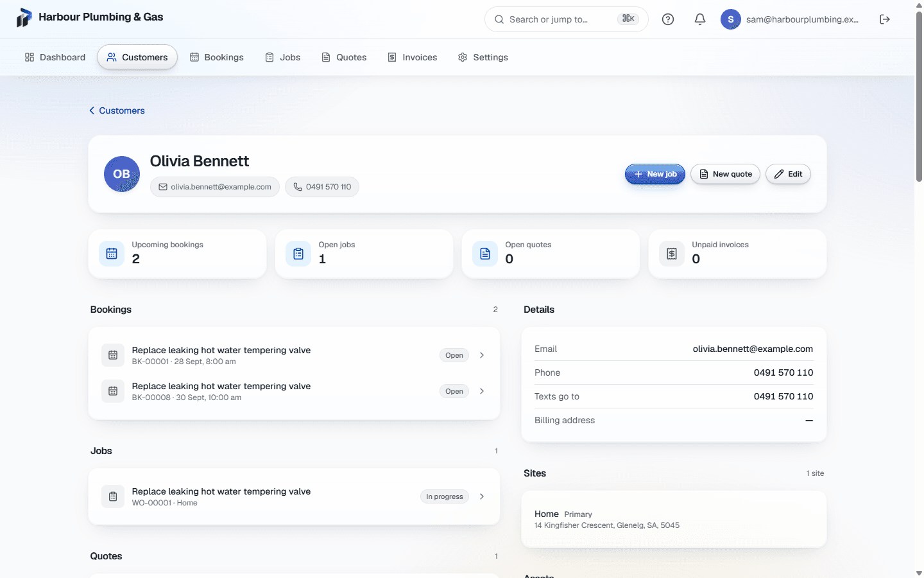Image resolution: width=924 pixels, height=578 pixels.
Task: Create a New job for Olivia
Action: (655, 174)
